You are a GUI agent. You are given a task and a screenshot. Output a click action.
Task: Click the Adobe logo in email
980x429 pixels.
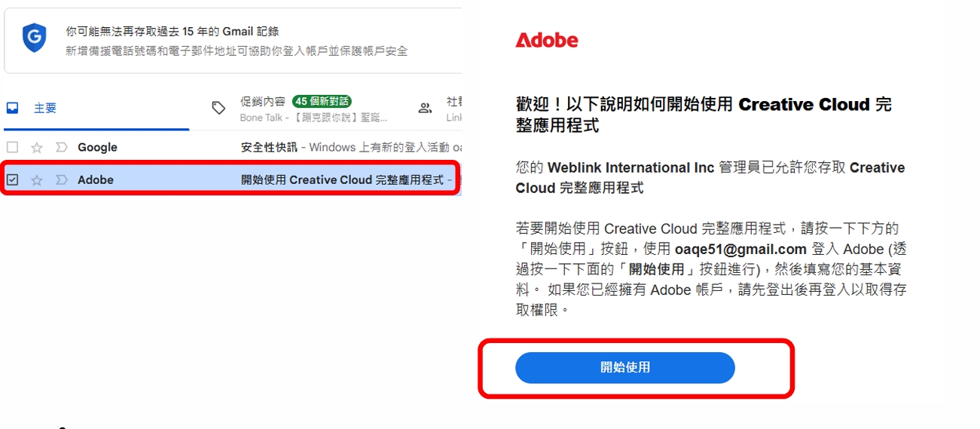click(x=547, y=40)
